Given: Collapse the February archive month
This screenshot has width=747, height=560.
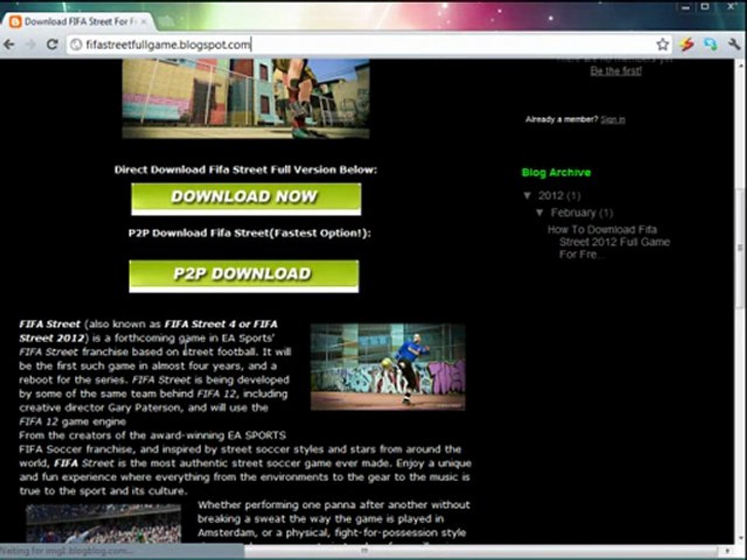Looking at the screenshot, I should pyautogui.click(x=539, y=213).
